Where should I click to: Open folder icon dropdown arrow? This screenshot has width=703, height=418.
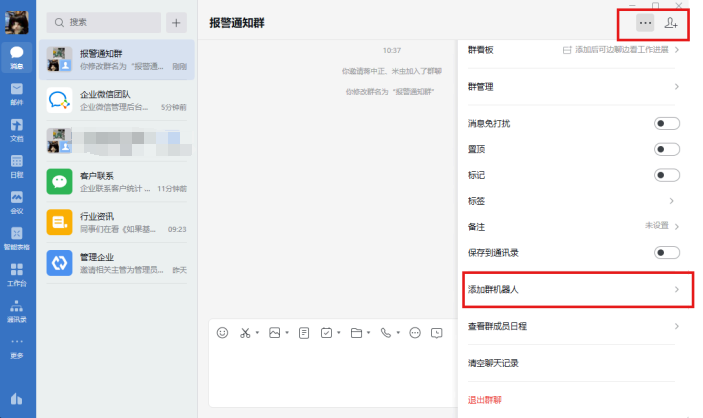click(x=369, y=333)
